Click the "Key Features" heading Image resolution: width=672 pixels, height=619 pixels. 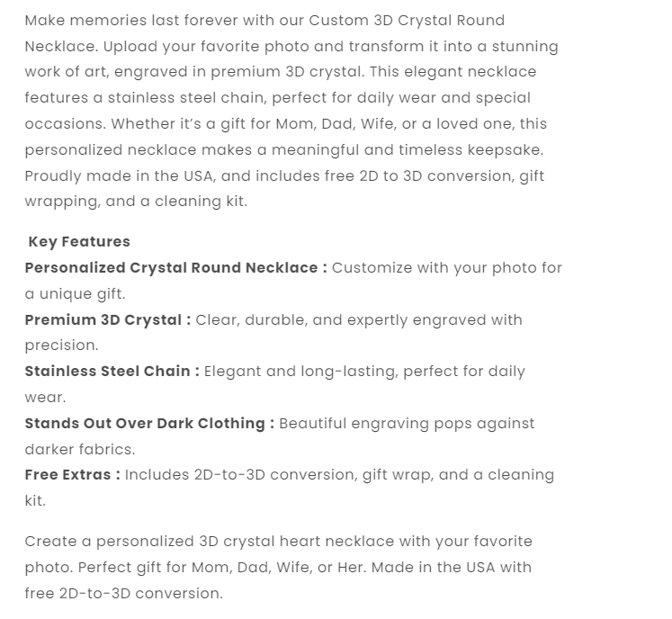pos(79,241)
